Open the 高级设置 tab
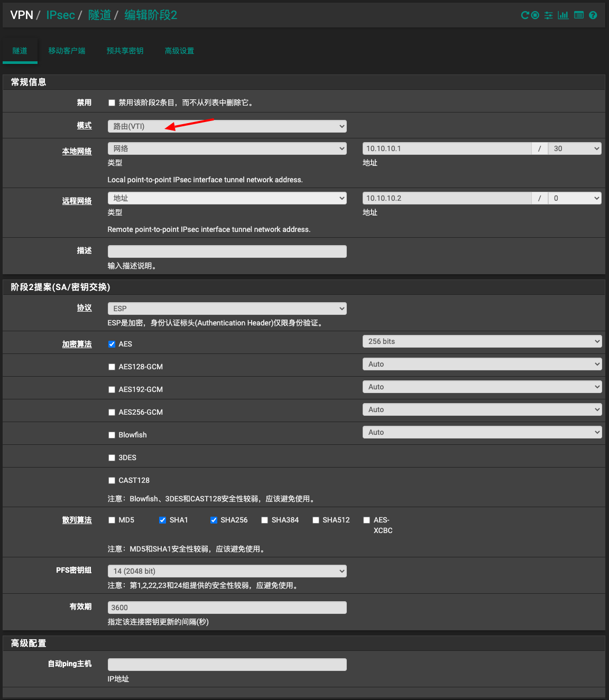The width and height of the screenshot is (609, 700). pyautogui.click(x=179, y=51)
